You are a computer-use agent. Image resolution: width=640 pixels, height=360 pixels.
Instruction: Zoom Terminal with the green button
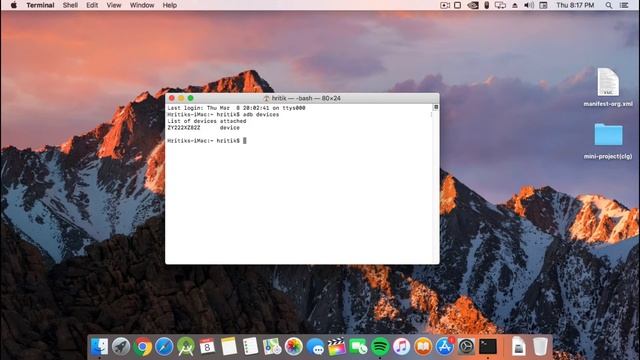point(191,98)
